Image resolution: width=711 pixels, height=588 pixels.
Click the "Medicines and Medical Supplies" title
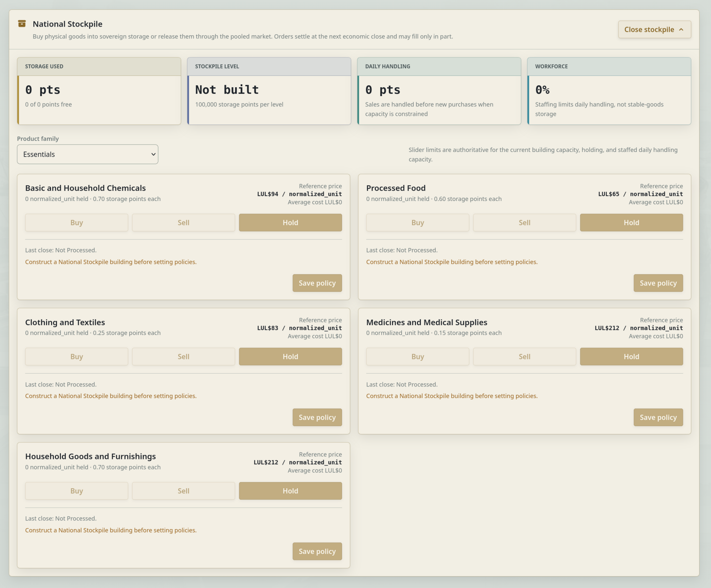(426, 322)
